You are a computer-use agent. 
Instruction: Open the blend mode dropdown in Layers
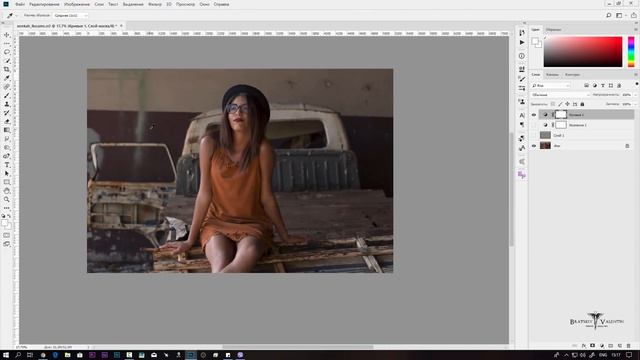[560, 95]
